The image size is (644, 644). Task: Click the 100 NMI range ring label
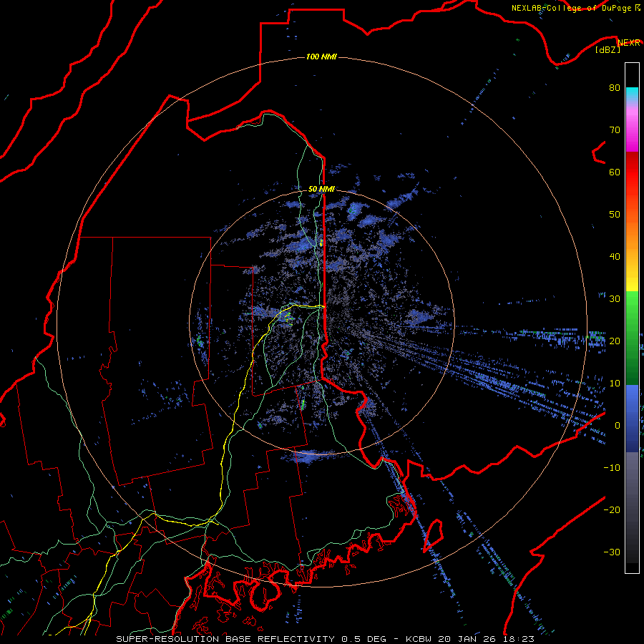point(321,57)
